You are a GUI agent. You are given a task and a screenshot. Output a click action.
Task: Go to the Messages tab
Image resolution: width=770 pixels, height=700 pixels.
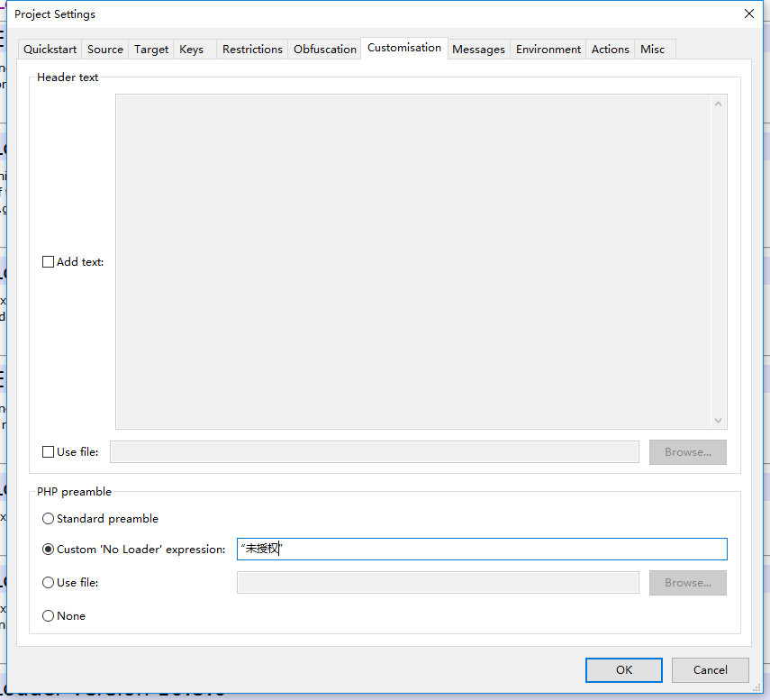tap(478, 49)
